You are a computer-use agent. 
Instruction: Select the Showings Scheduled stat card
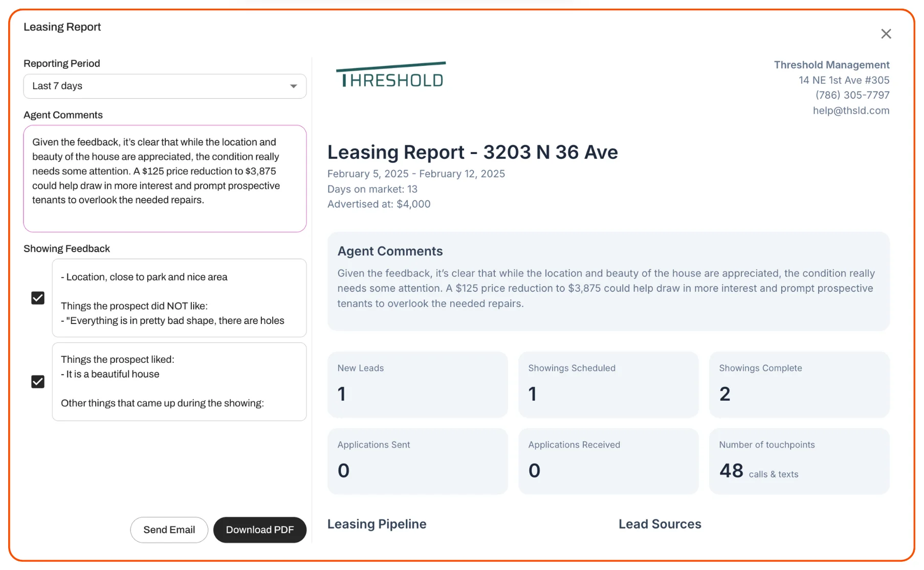pos(608,384)
